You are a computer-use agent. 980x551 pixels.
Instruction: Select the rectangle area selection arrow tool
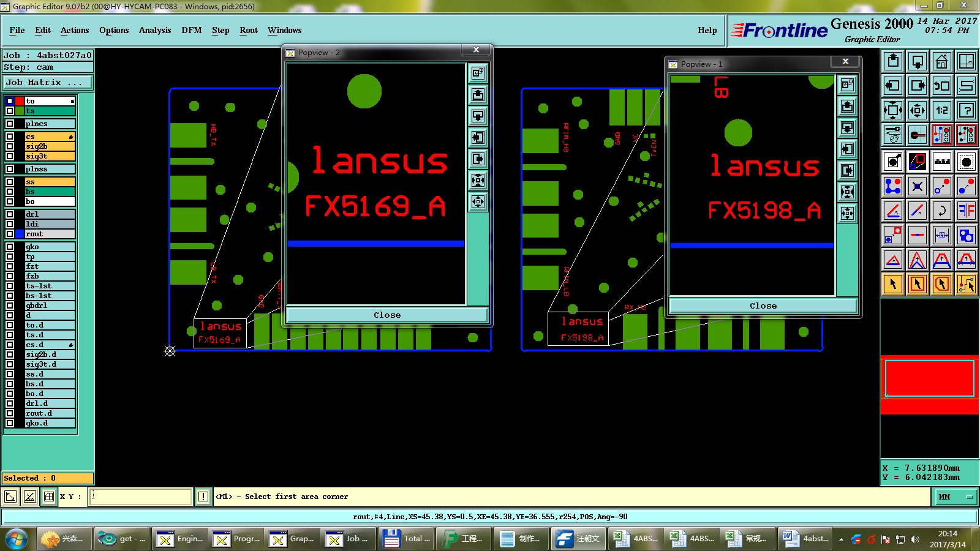[918, 284]
